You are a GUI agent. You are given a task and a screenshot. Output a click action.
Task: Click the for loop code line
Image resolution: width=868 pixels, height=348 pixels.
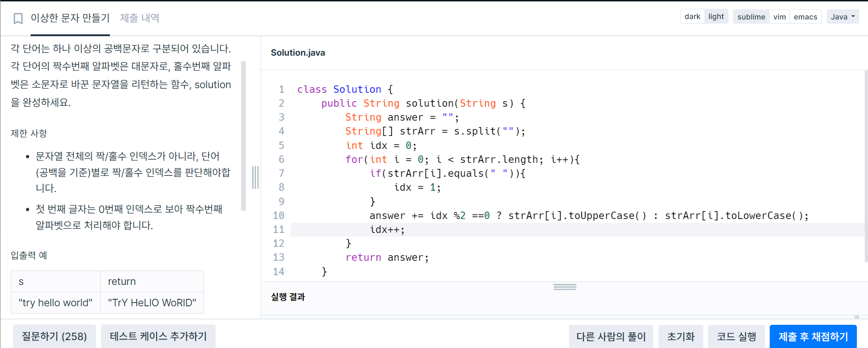(x=463, y=160)
